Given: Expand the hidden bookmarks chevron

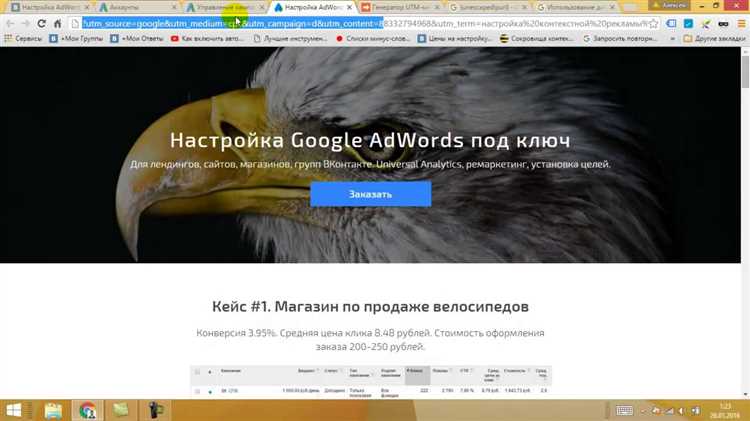Looking at the screenshot, I should (x=673, y=39).
